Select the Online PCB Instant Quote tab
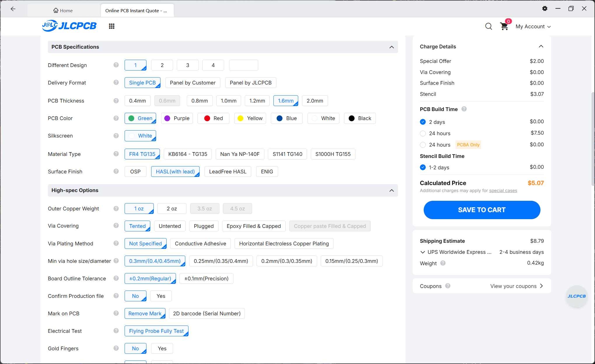 click(137, 10)
